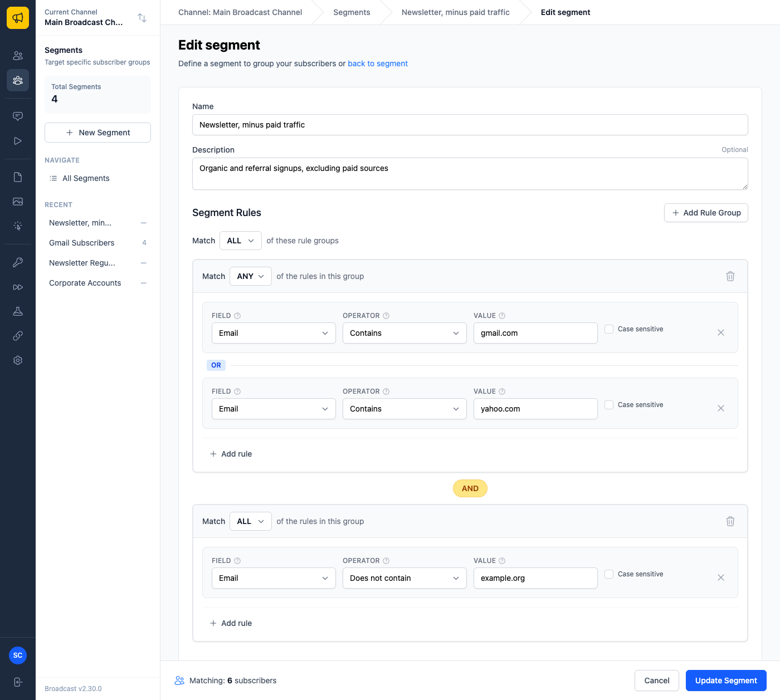This screenshot has height=700, width=780.
Task: Remove the example.org rule
Action: (721, 577)
